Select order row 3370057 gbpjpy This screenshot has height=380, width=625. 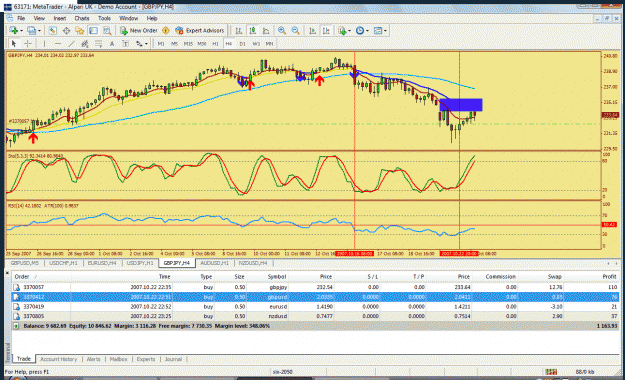pyautogui.click(x=316, y=287)
